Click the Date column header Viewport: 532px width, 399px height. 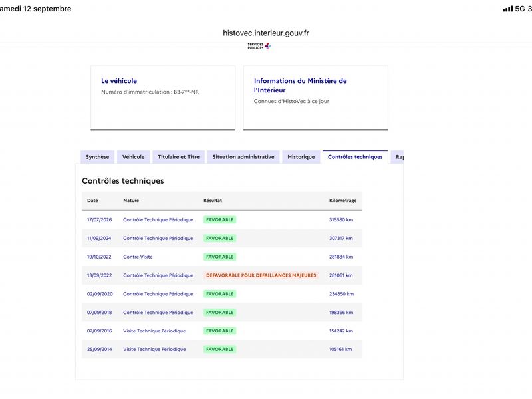coord(92,201)
